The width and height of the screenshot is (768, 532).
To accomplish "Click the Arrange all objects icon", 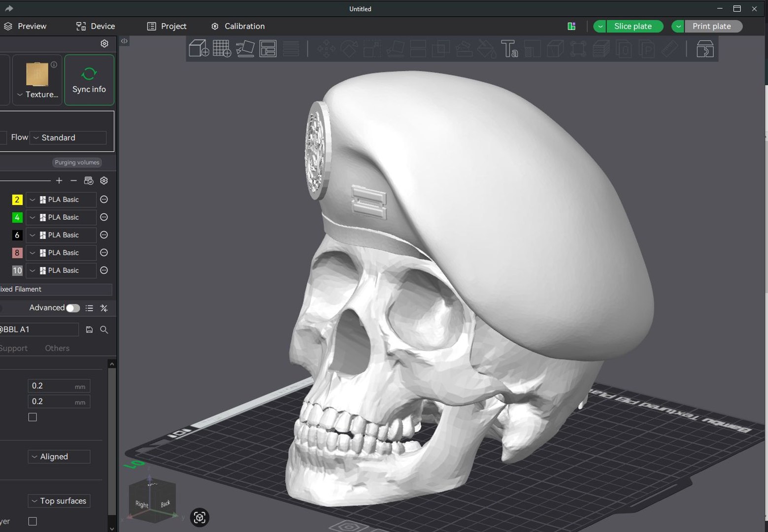I will 268,48.
